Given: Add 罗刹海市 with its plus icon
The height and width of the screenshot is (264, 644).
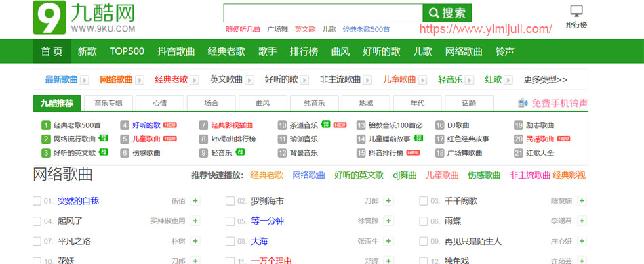Looking at the screenshot, I should tap(388, 201).
